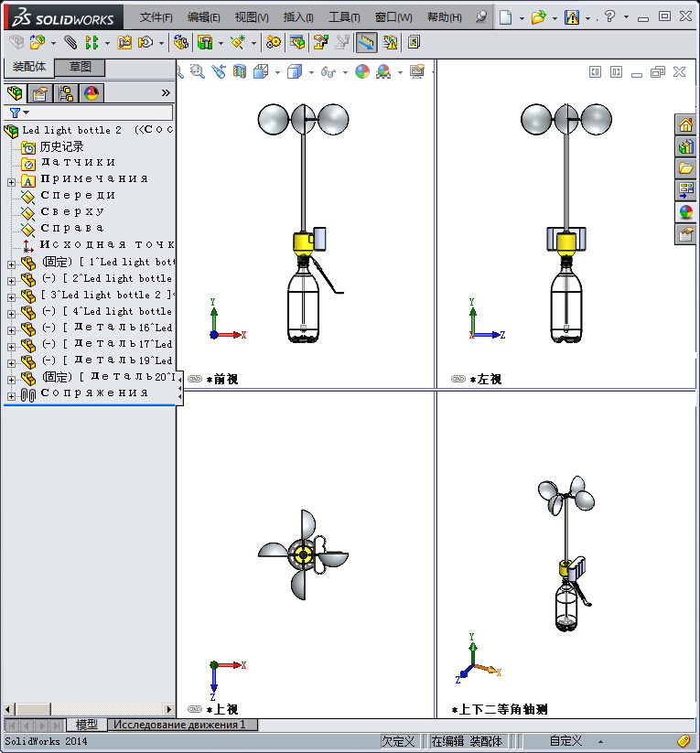Open the 编辑(E) menu
The image size is (700, 753).
(x=204, y=17)
